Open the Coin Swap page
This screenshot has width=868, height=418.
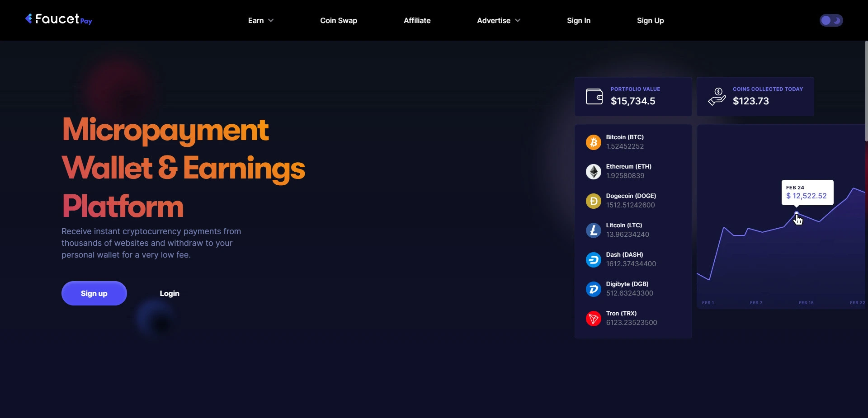(338, 20)
